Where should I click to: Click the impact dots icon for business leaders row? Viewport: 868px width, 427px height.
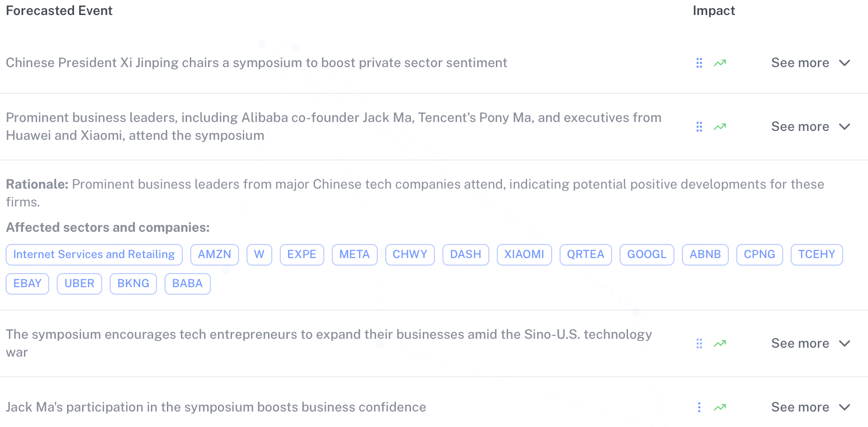[x=699, y=127]
